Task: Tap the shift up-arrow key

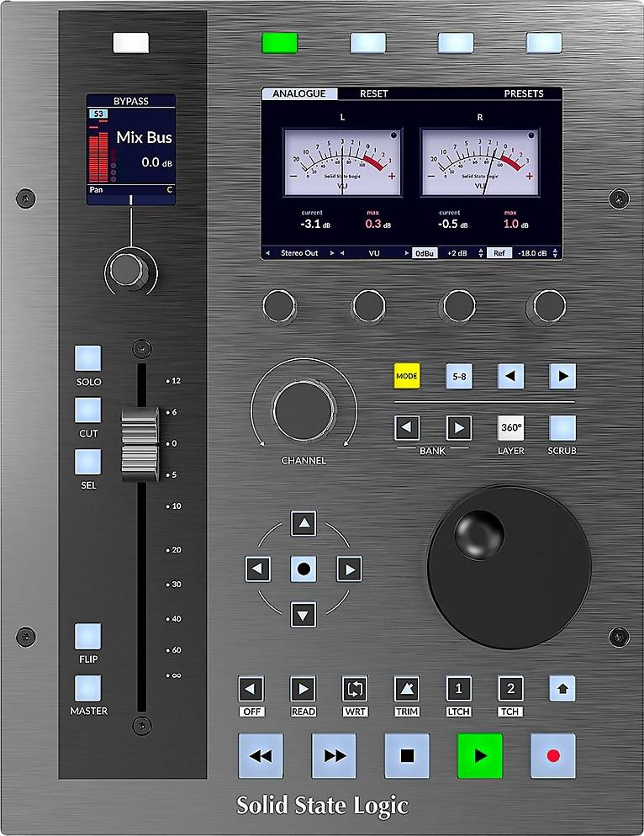Action: [562, 689]
